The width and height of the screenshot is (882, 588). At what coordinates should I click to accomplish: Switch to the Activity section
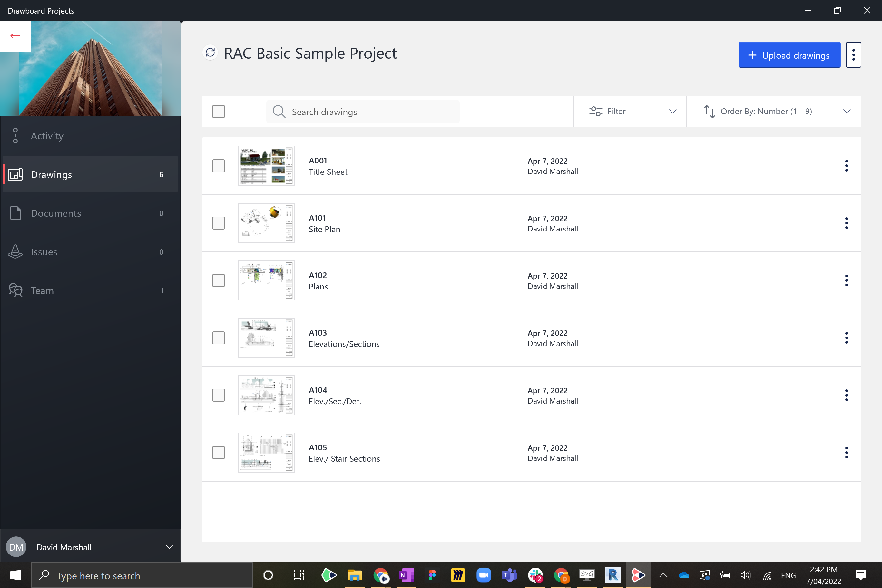point(47,136)
